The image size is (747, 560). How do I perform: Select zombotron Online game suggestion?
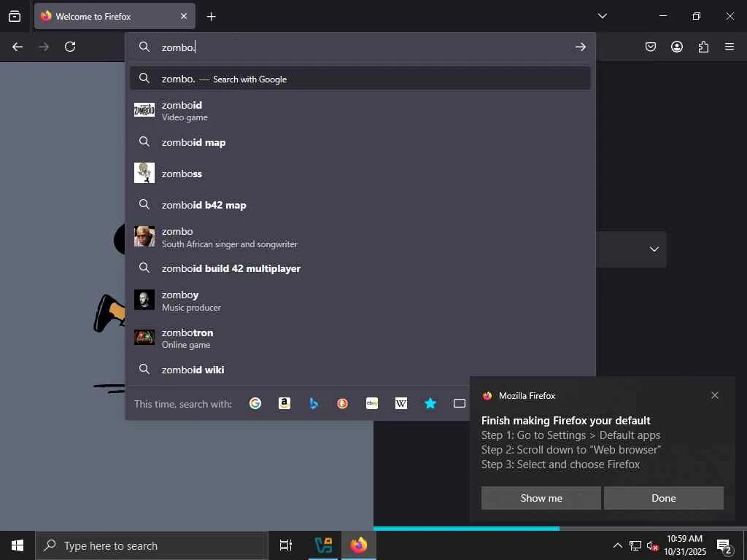tap(360, 338)
